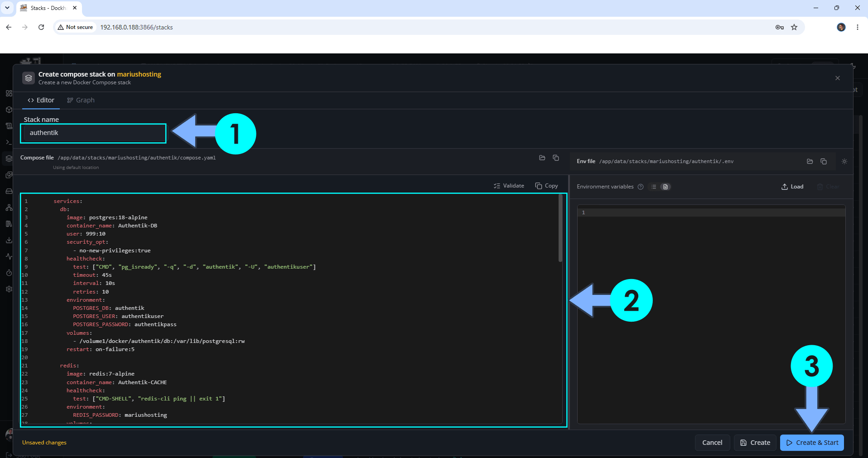Open the browser profile avatar

841,27
